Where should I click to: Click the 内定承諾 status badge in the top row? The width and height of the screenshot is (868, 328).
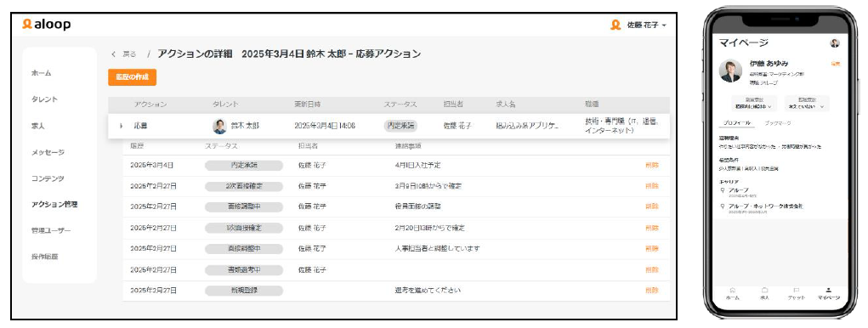click(x=400, y=126)
